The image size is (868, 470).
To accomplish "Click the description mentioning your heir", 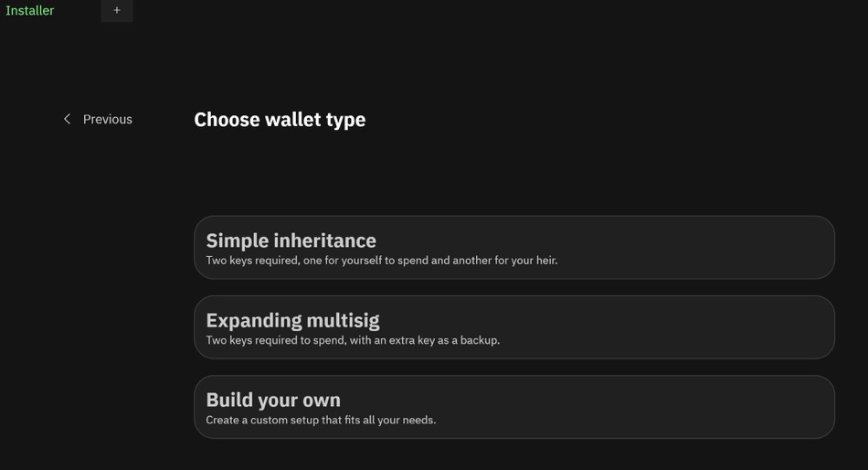I will pyautogui.click(x=381, y=261).
